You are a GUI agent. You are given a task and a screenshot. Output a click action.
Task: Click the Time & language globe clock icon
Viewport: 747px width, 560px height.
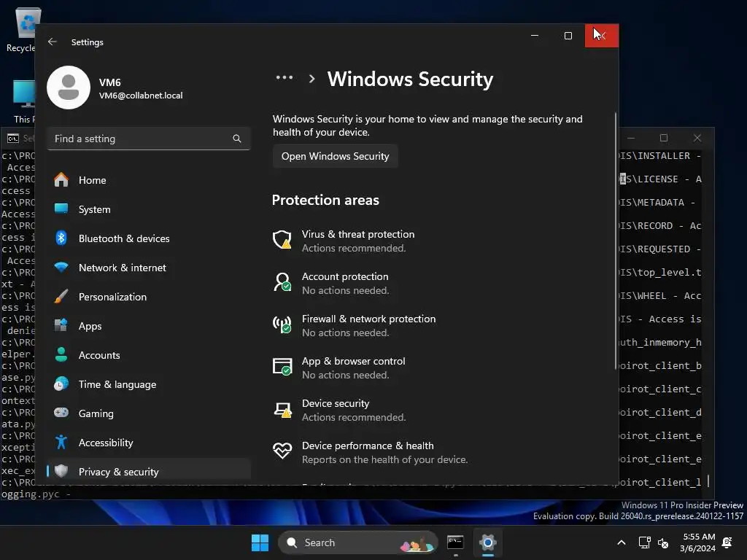pyautogui.click(x=61, y=384)
